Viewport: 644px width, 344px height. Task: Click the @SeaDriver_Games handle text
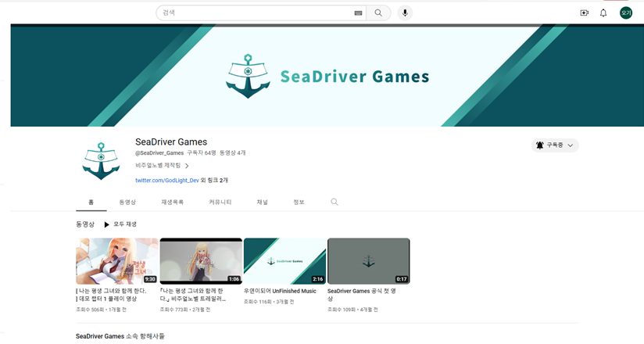[x=159, y=153]
